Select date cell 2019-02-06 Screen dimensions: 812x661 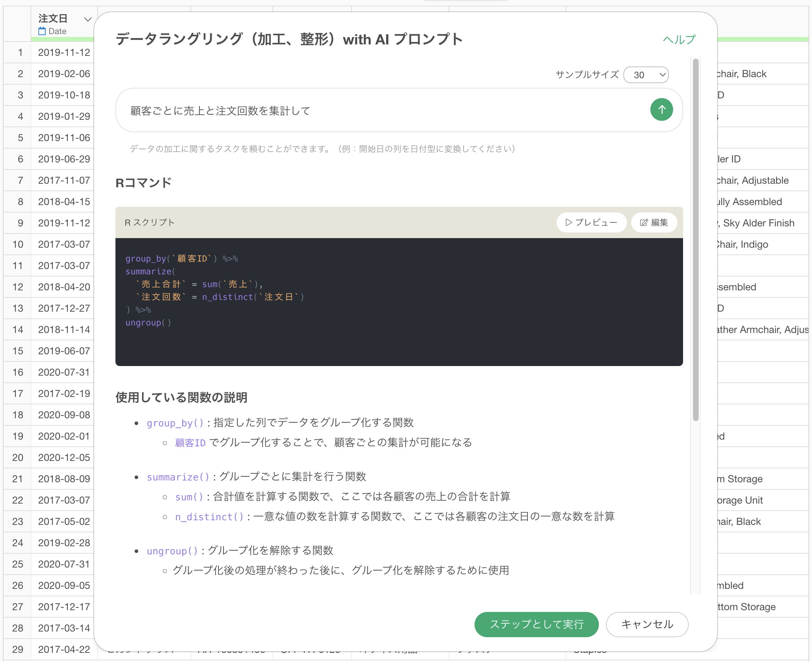(x=64, y=74)
